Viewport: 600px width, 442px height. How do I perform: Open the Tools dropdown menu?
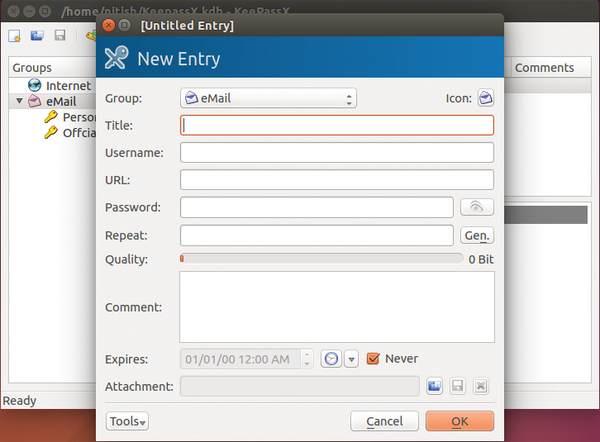[127, 421]
